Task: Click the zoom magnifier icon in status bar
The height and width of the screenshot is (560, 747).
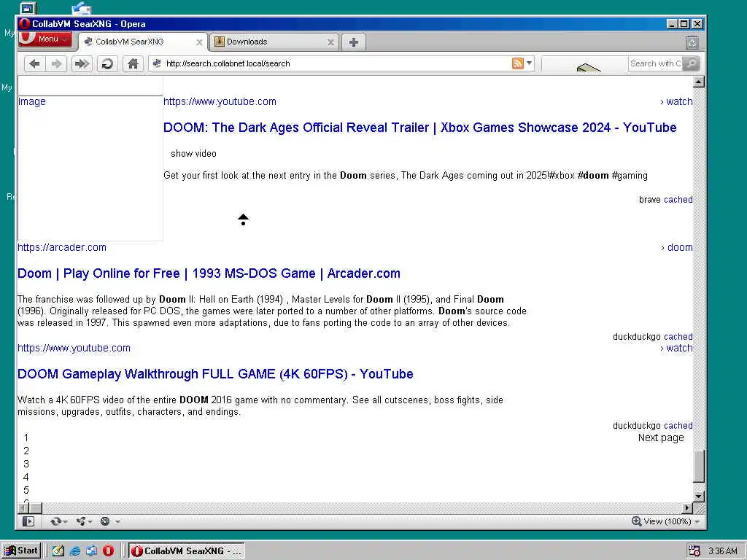Action: 636,521
